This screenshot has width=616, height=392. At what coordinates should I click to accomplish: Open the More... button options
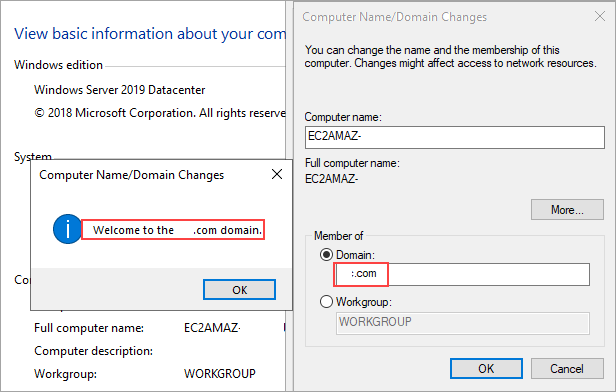pos(567,210)
